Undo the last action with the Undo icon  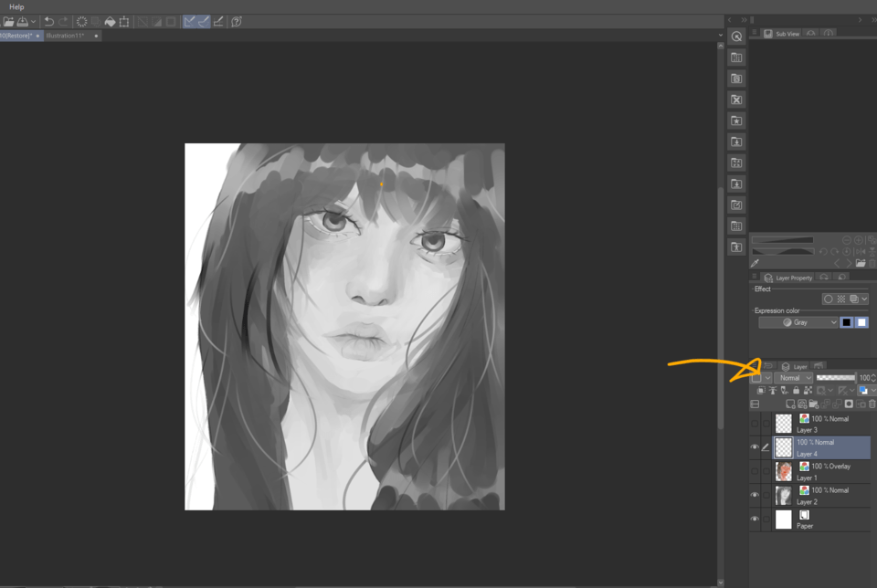49,21
